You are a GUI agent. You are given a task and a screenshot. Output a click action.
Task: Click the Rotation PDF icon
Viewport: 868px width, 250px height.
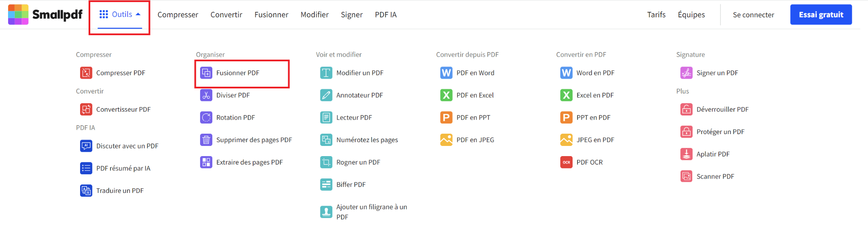(x=206, y=118)
